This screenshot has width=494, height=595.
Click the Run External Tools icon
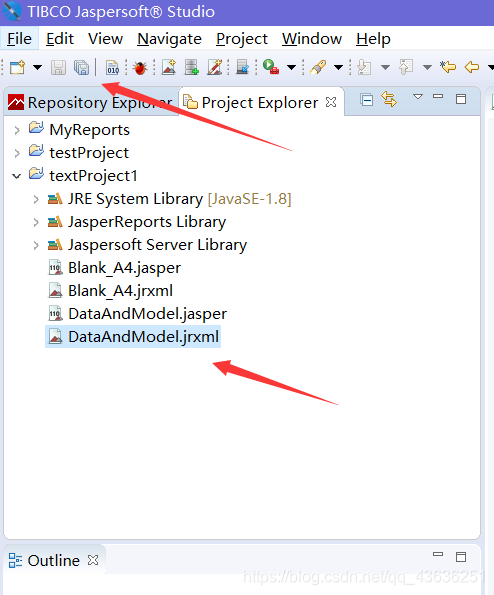click(271, 67)
